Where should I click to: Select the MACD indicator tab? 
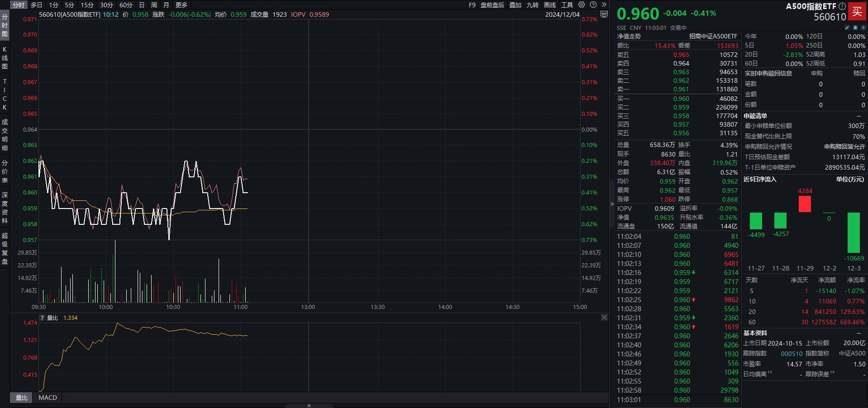pyautogui.click(x=48, y=398)
